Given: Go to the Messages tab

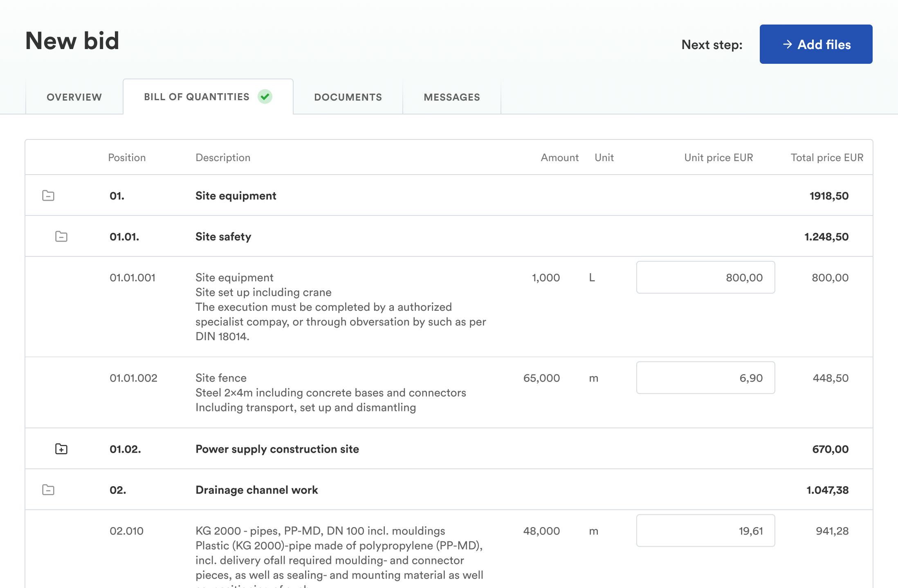Looking at the screenshot, I should pyautogui.click(x=452, y=97).
